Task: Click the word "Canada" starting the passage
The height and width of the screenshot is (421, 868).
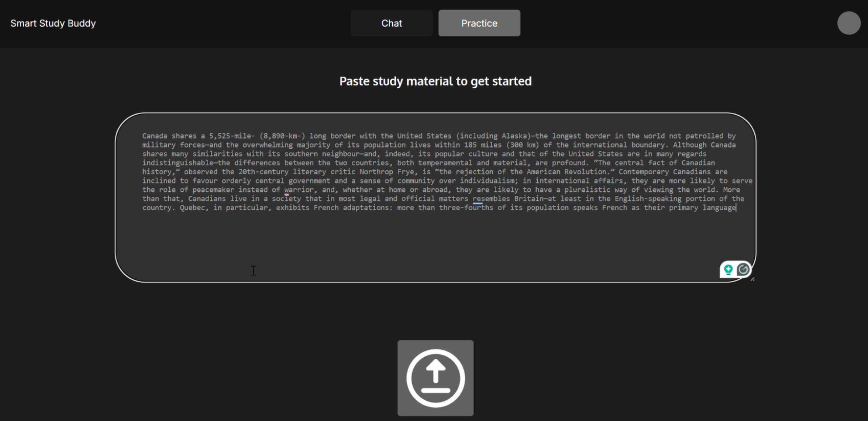Action: [x=155, y=136]
